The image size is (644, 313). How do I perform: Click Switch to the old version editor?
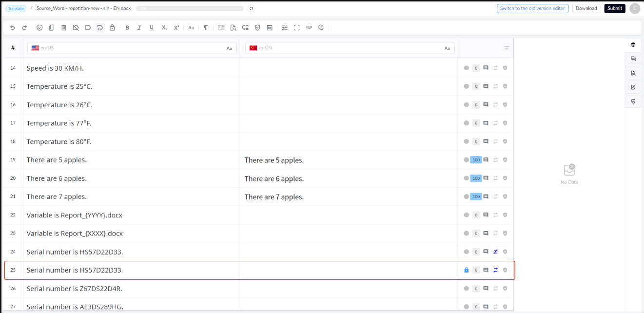pos(533,8)
